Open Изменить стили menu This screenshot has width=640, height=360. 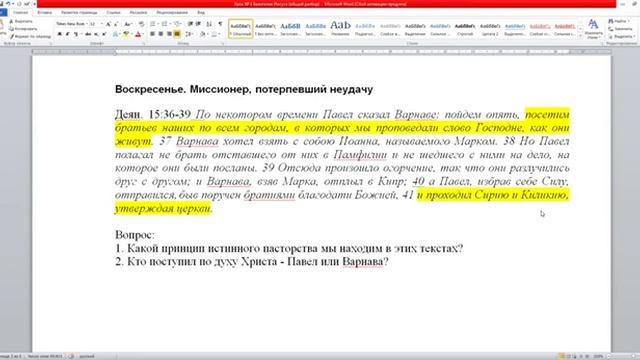pyautogui.click(x=593, y=29)
